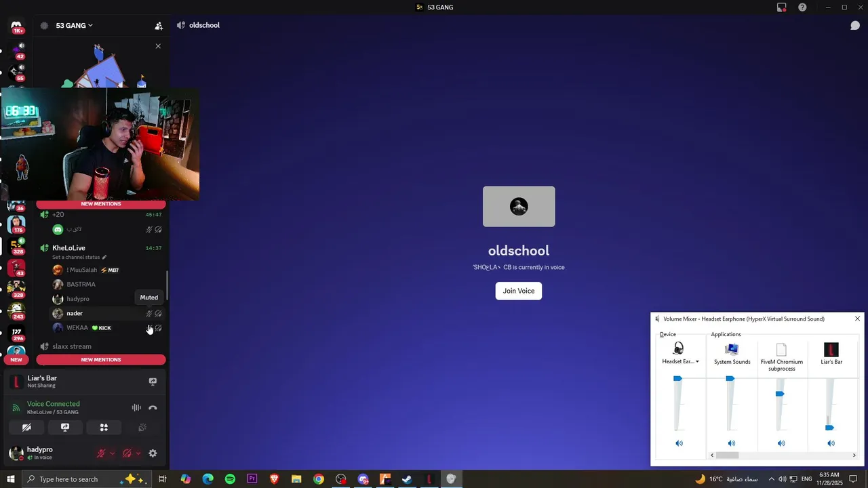Open the activities launcher button
Viewport: 868px width, 488px height.
tap(104, 428)
